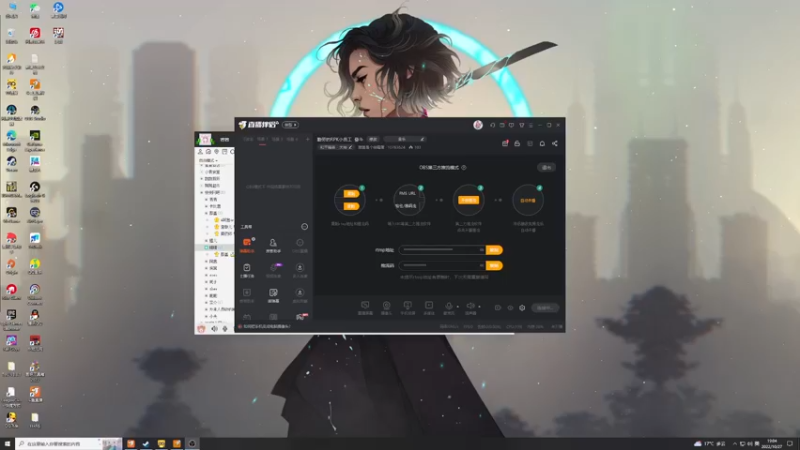Click the share icon in the stream header

555,143
